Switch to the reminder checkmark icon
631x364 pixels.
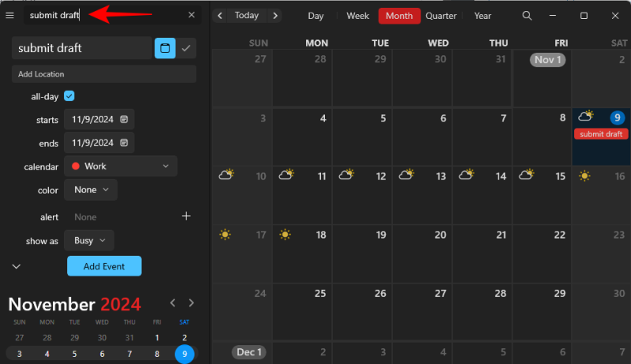click(186, 48)
